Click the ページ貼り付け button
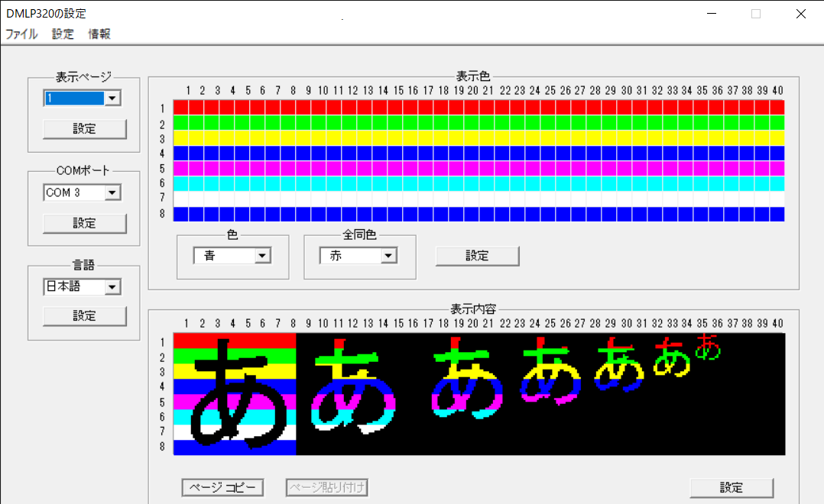This screenshot has width=824, height=504. coord(327,488)
